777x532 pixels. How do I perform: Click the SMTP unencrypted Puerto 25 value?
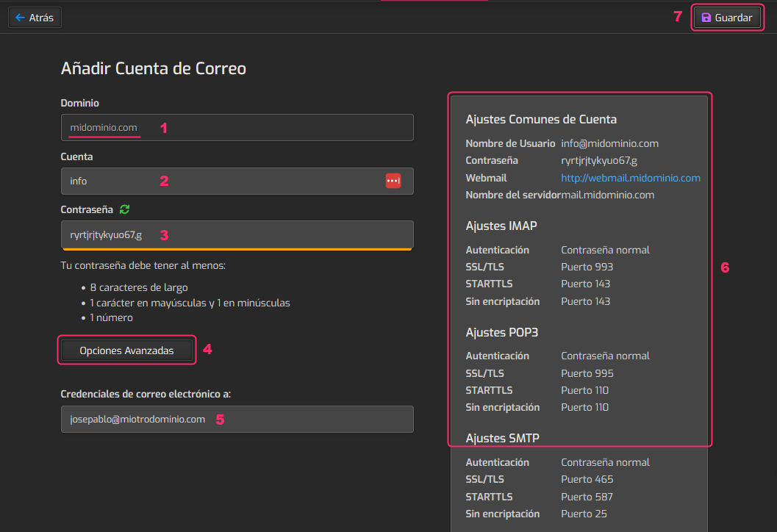click(x=584, y=514)
